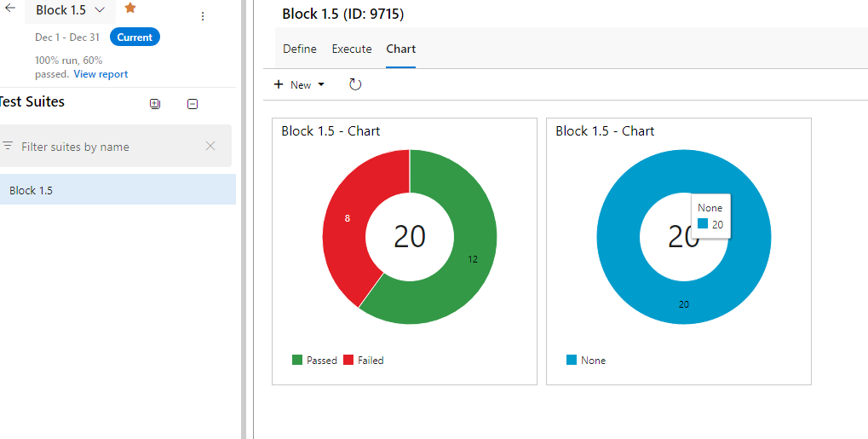The width and height of the screenshot is (868, 439).
Task: Click the center total 20 in outcome chart
Action: 410,237
